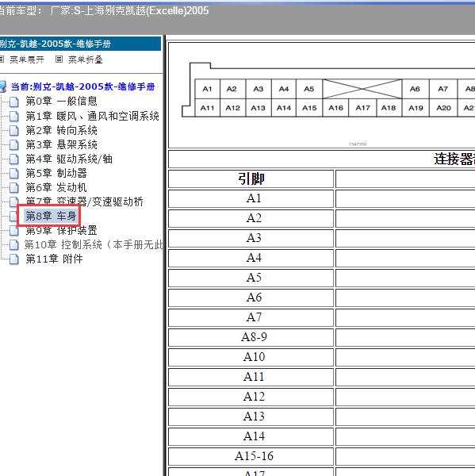475x476 pixels.
Task: Select 第10章 控制系统 entry
Action: tap(94, 244)
